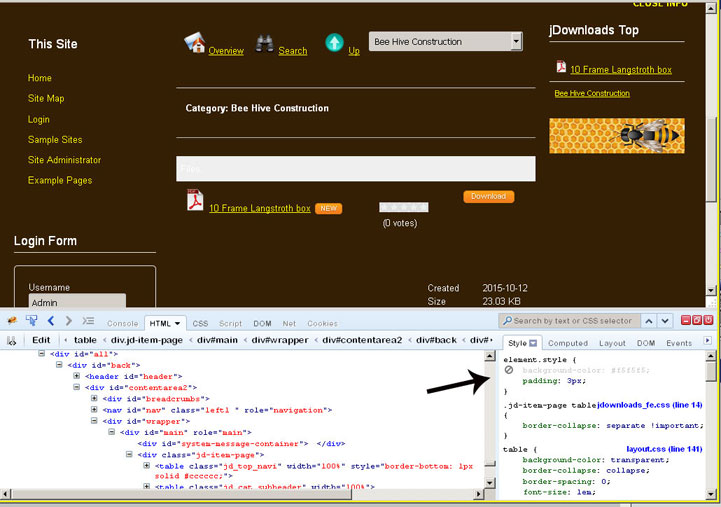Show more side panel tabs arrow
The width and height of the screenshot is (721, 507).
(708, 341)
